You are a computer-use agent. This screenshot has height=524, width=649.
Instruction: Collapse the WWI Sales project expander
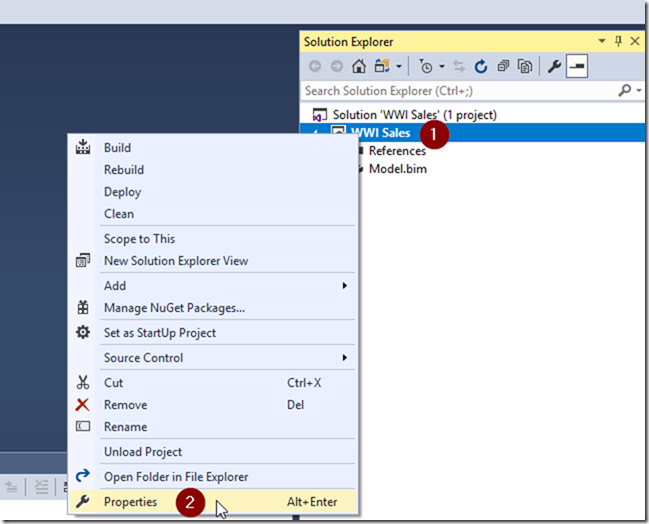pyautogui.click(x=315, y=132)
